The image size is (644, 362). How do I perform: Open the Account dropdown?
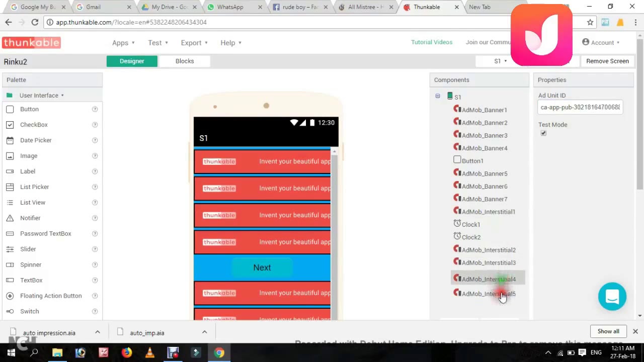click(601, 43)
